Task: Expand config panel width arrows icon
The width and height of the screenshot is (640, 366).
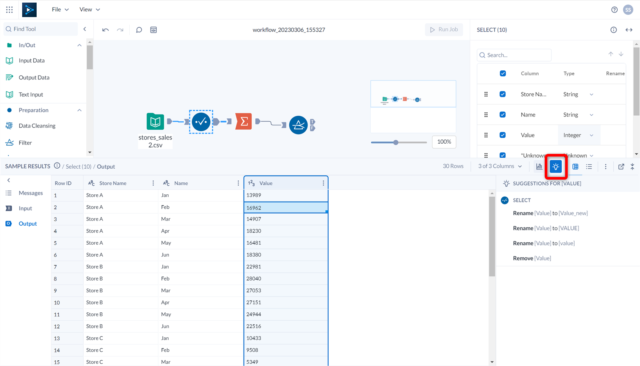Action: coord(629,30)
